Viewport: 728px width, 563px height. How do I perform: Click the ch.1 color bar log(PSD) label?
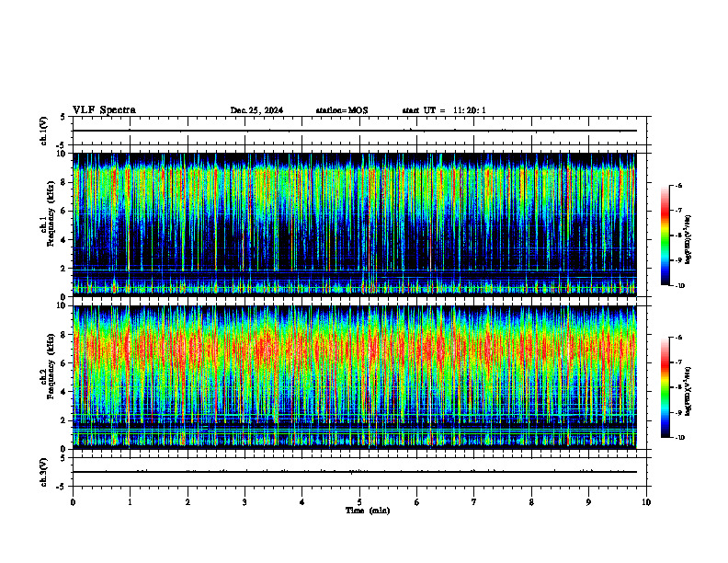click(688, 240)
